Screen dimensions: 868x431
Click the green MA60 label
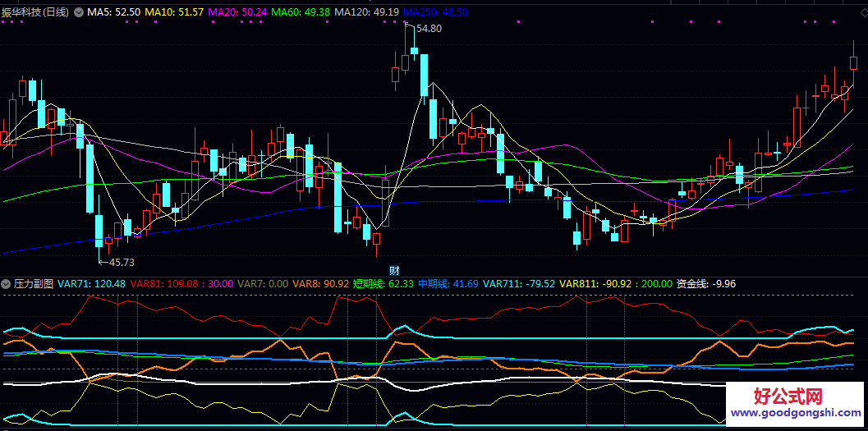(x=301, y=12)
